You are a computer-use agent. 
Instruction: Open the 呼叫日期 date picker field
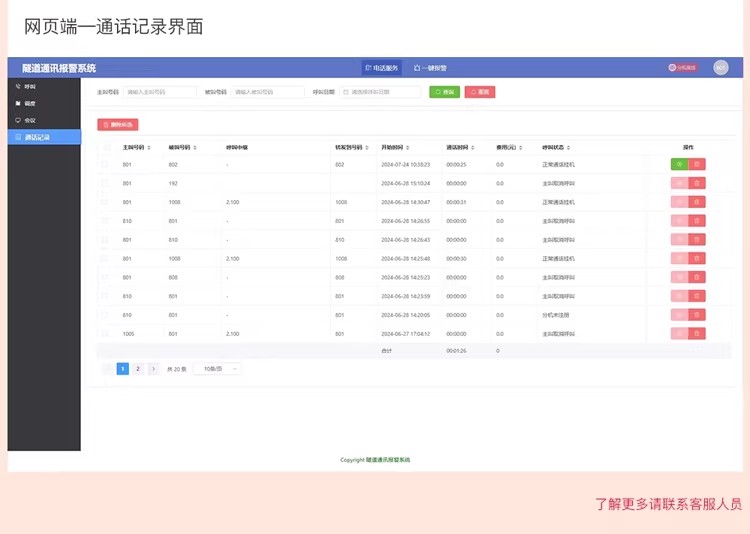click(x=381, y=92)
